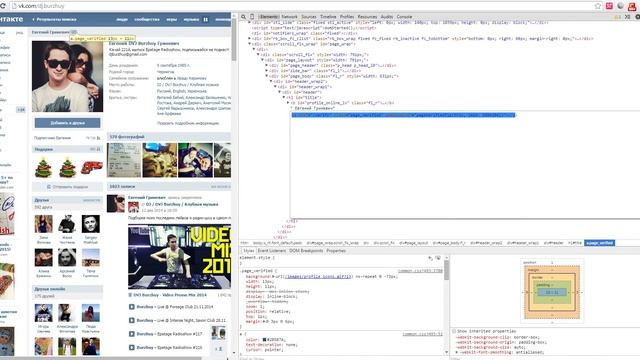Select the DOM Breakpoints sidebar tab

click(x=306, y=251)
